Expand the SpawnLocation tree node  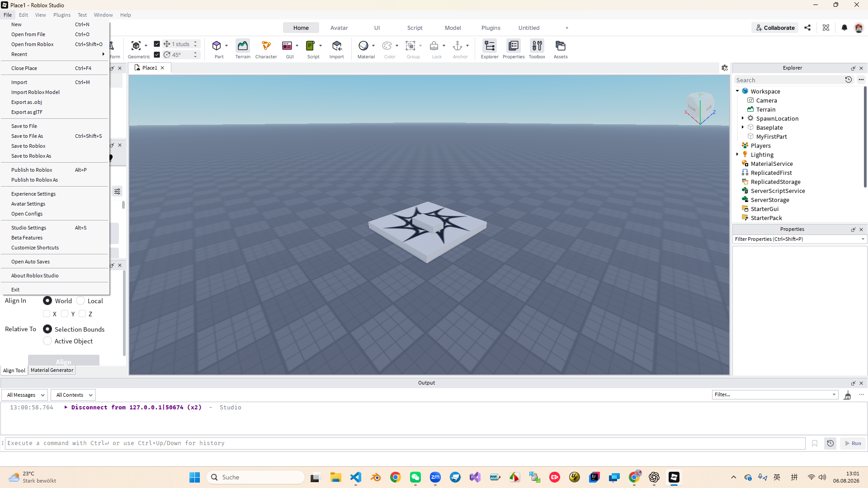[x=743, y=118]
